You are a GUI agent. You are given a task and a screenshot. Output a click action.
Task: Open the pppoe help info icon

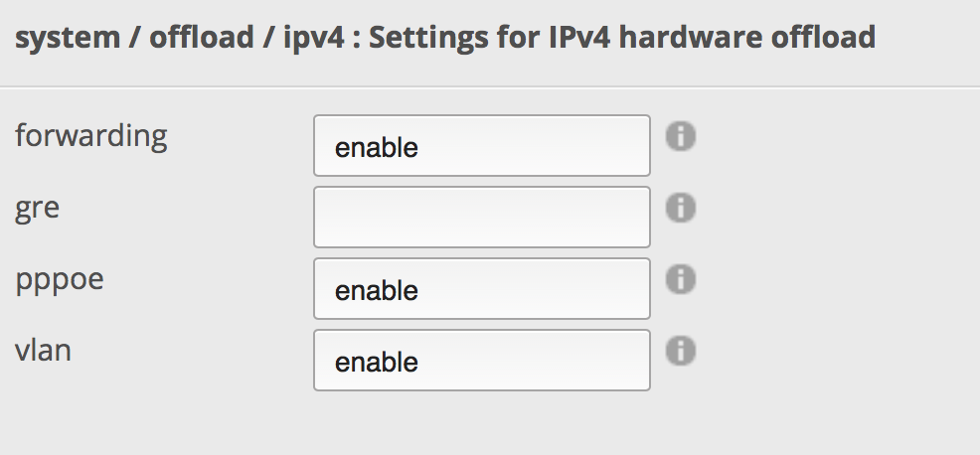[x=680, y=279]
